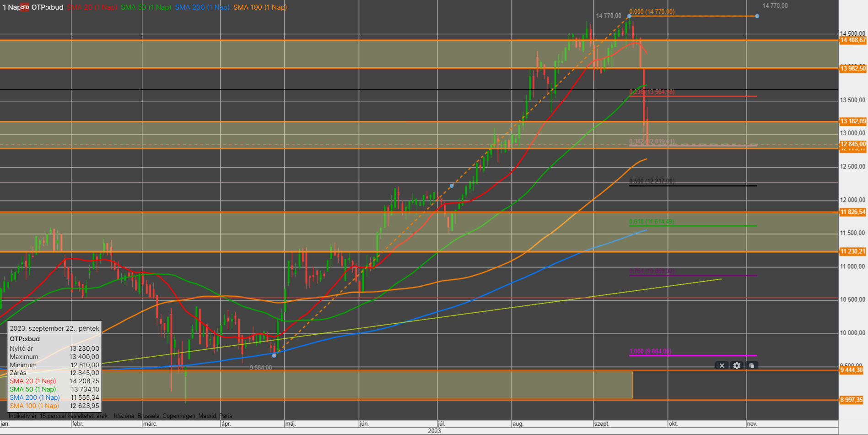The height and width of the screenshot is (435, 868).
Task: Click the red CFD badge icon
Action: pyautogui.click(x=25, y=7)
